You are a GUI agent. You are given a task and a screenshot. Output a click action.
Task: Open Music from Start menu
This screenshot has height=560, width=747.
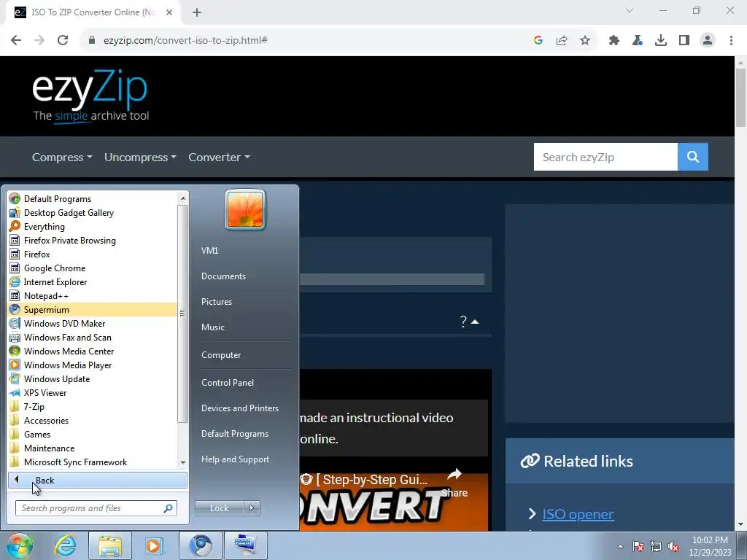213,327
